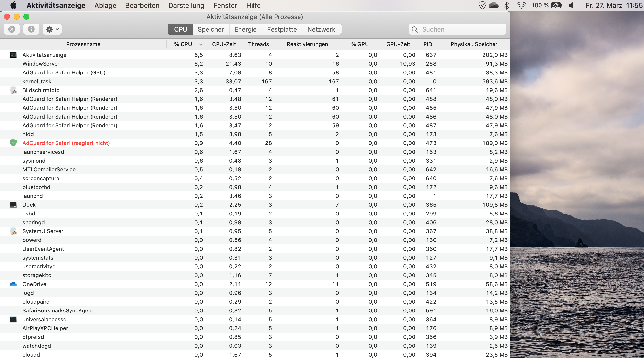
Task: Sort by Physikal. Speicher column header
Action: [474, 44]
